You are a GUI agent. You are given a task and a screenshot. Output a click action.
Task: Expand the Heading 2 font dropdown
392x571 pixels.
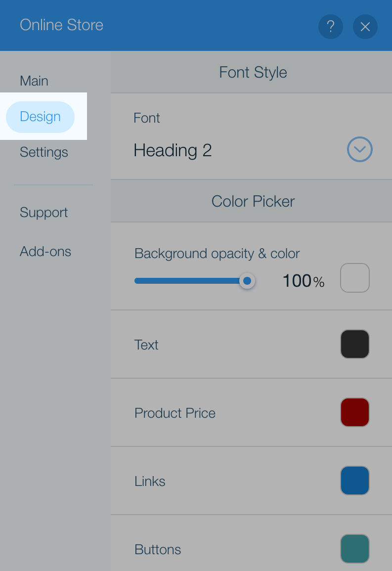click(x=359, y=149)
